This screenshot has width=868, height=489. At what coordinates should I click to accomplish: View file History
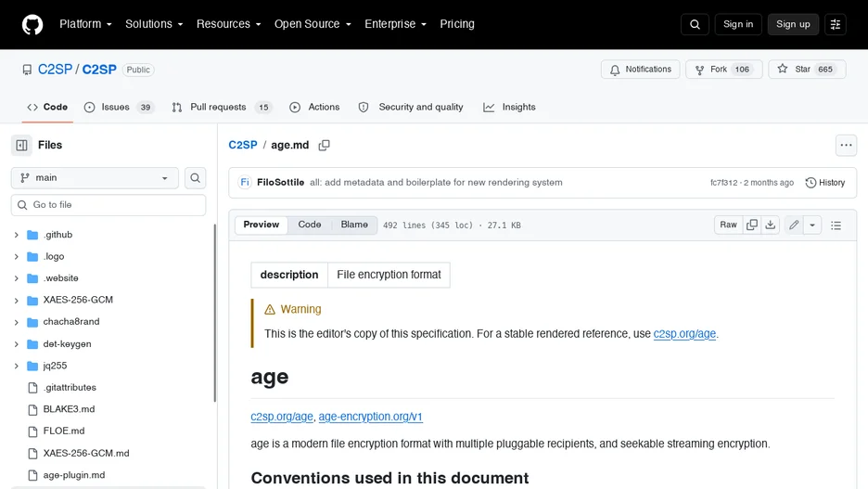[x=824, y=183]
